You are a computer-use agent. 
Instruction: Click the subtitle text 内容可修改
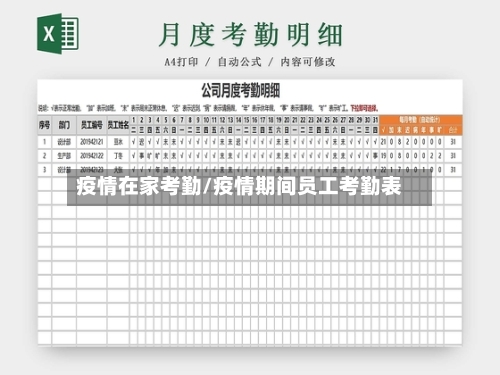coord(308,62)
